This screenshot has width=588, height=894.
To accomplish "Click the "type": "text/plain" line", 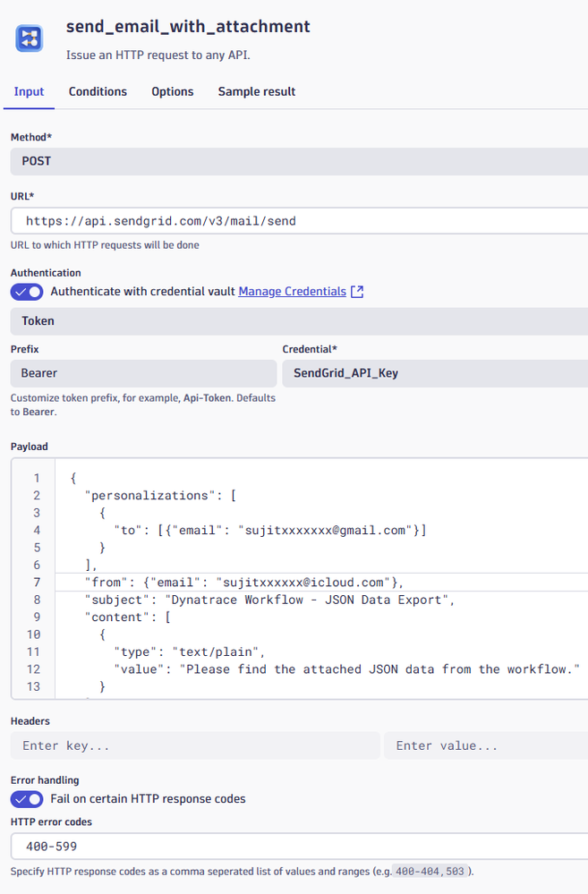I will click(x=190, y=651).
